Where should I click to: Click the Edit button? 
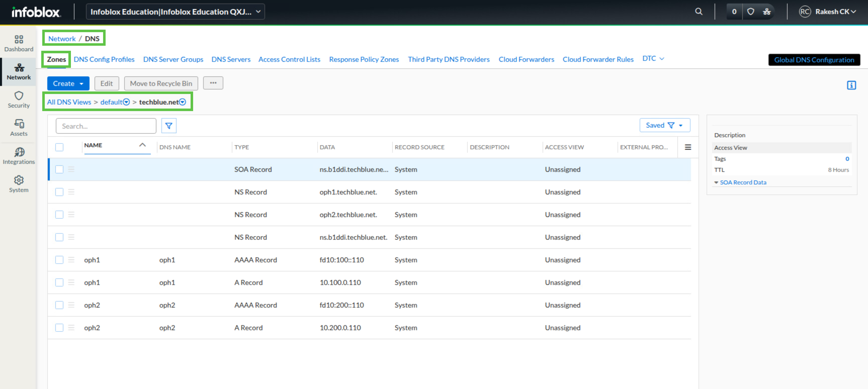[x=106, y=83]
